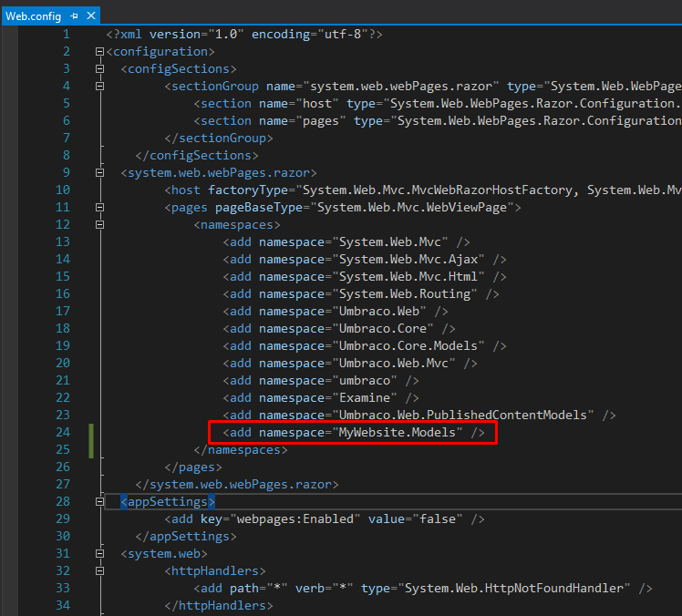Click the "System.Web.Mvc.Ajax" namespace value
Image resolution: width=682 pixels, height=616 pixels.
pyautogui.click(x=408, y=259)
